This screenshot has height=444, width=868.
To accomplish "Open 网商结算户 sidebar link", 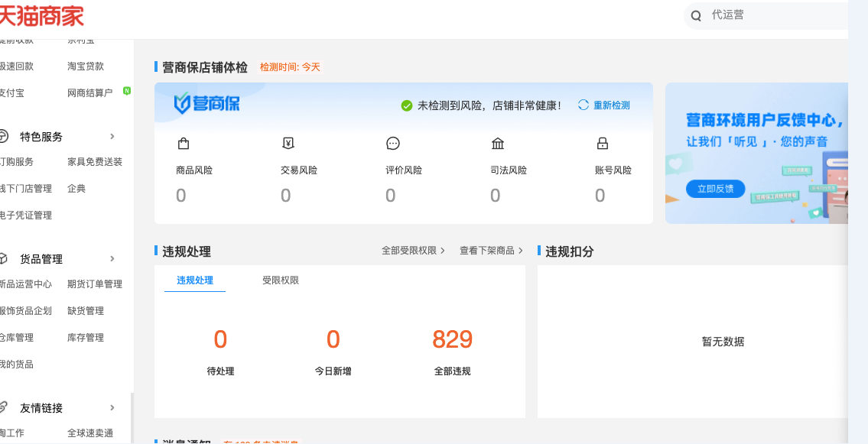I will 90,93.
